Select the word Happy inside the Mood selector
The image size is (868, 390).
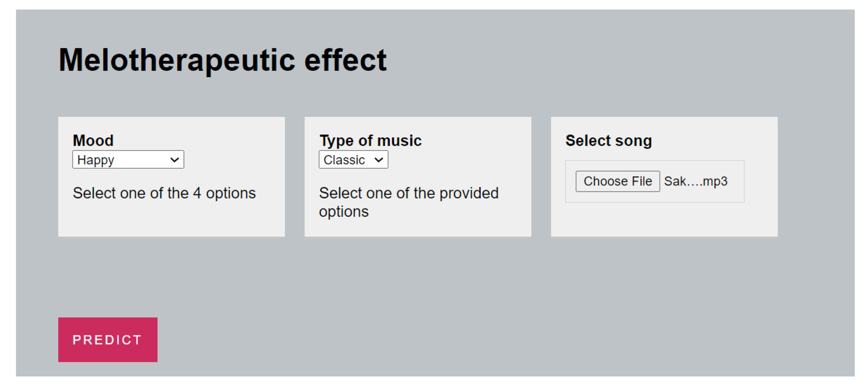tap(96, 160)
